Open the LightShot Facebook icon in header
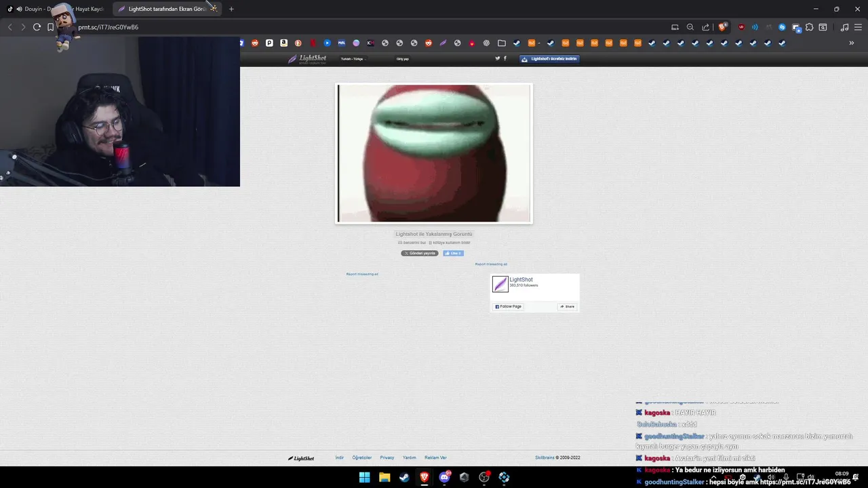 [505, 58]
